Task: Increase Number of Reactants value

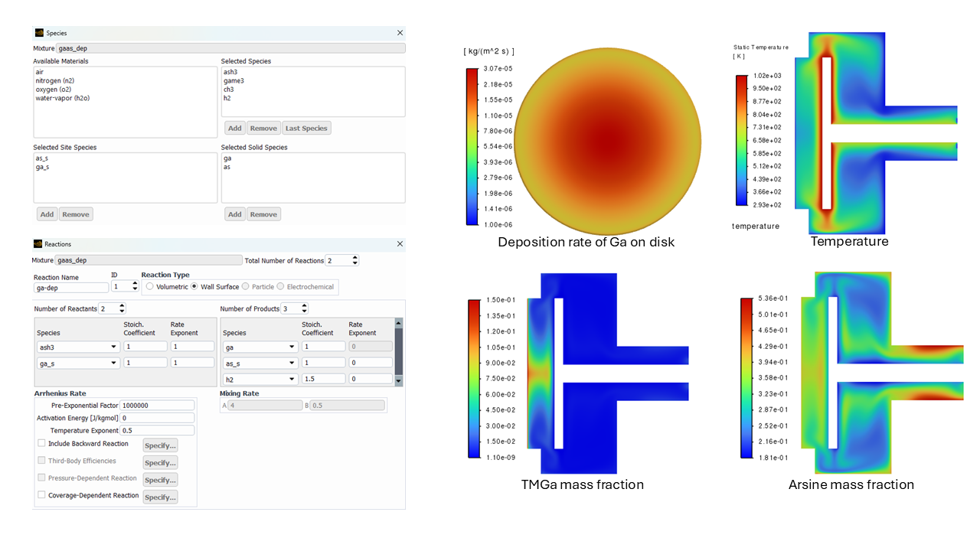Action: [122, 306]
